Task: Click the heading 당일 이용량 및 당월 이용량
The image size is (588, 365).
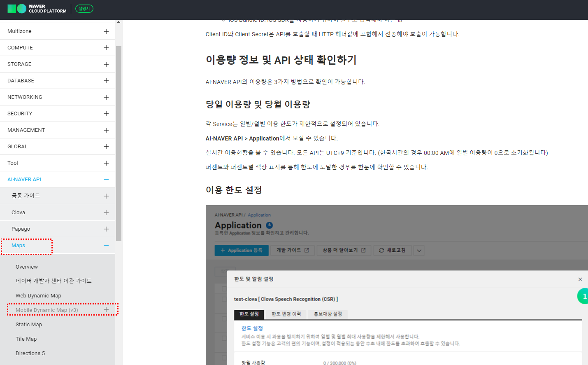Action: click(x=258, y=105)
